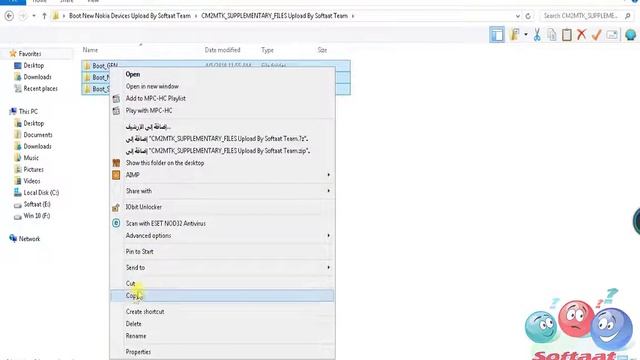Choose the add to .7z archive entry
Viewport: 640px width, 360px height.
coord(222,139)
